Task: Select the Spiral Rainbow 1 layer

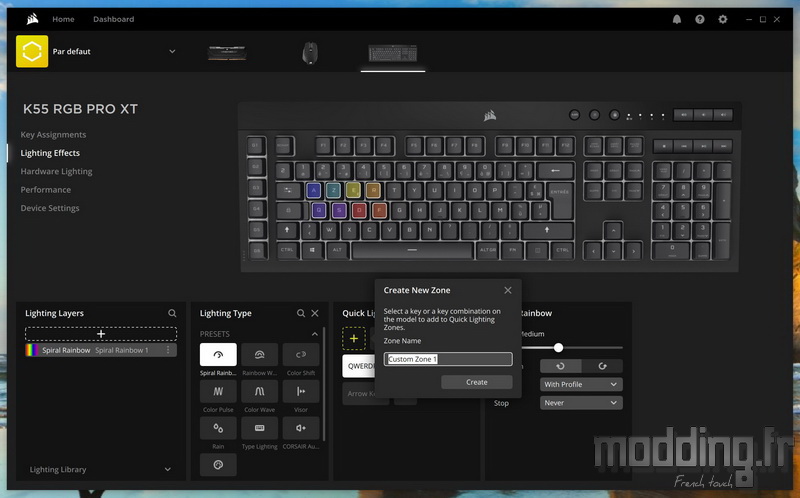Action: [101, 350]
